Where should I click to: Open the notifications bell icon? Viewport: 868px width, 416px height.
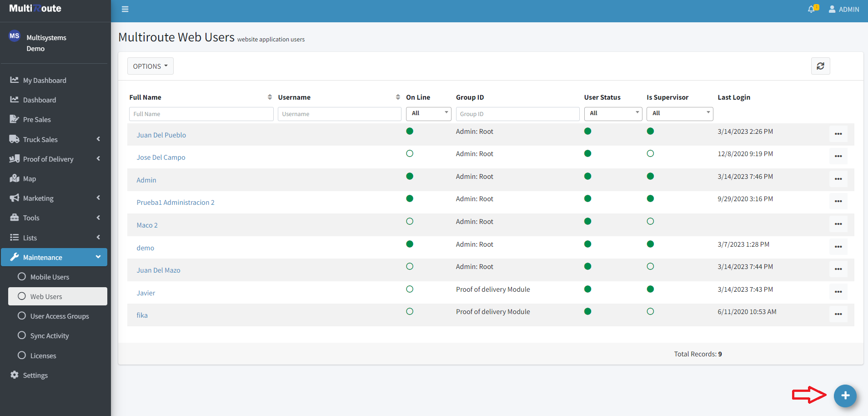tap(812, 9)
